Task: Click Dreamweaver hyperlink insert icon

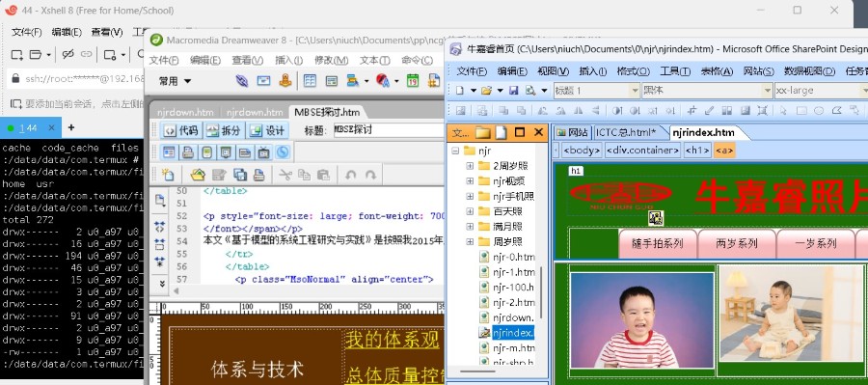Action: [242, 81]
